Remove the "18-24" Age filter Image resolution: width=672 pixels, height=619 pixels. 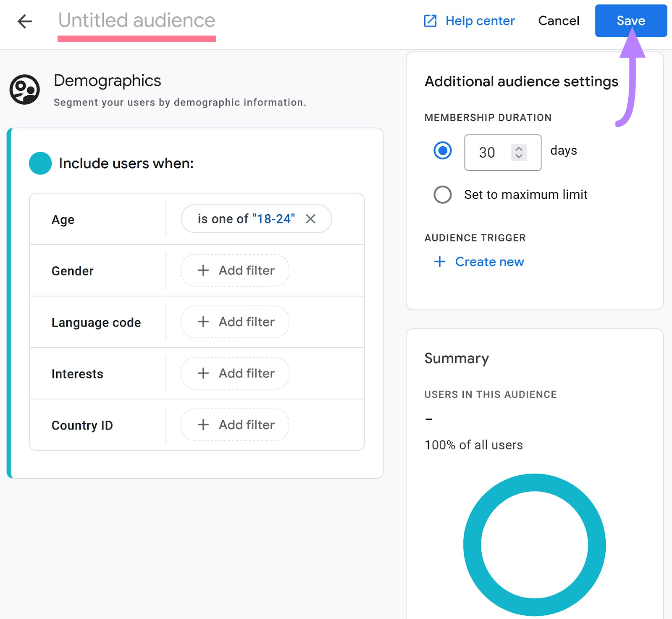click(x=311, y=219)
